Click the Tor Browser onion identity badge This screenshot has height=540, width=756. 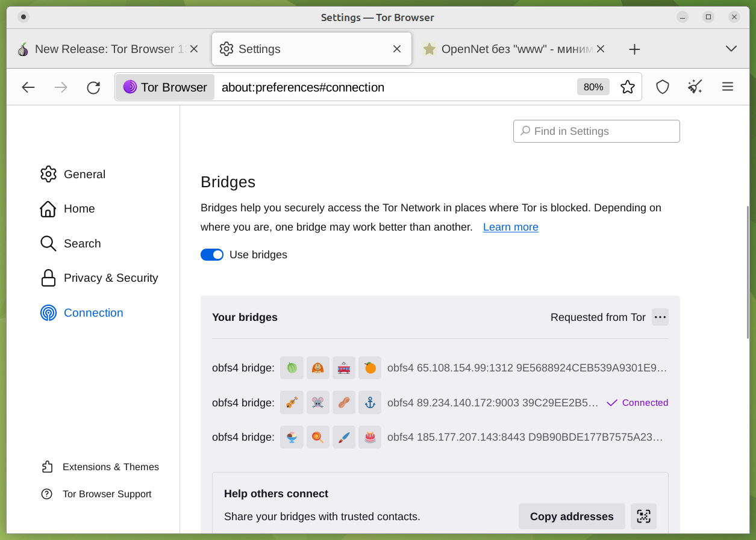[165, 87]
